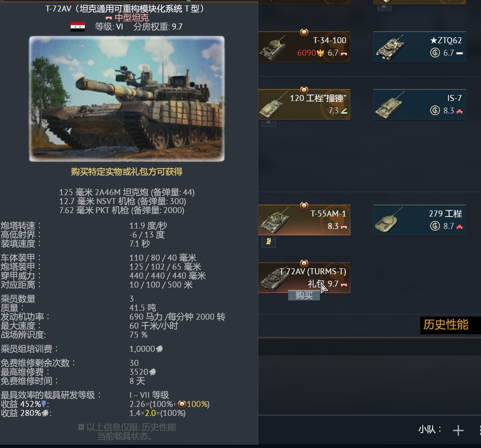
Task: Select the T-55AM-1 vehicle card
Action: pos(304,220)
